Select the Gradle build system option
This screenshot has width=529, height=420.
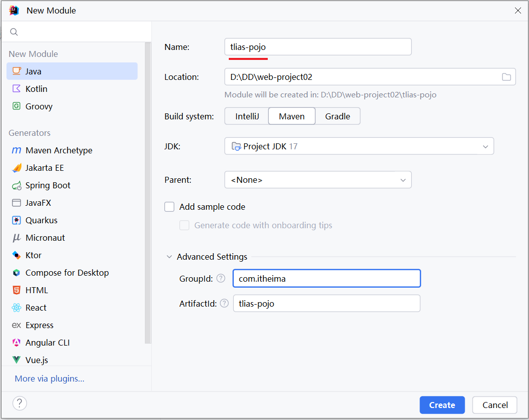click(337, 116)
